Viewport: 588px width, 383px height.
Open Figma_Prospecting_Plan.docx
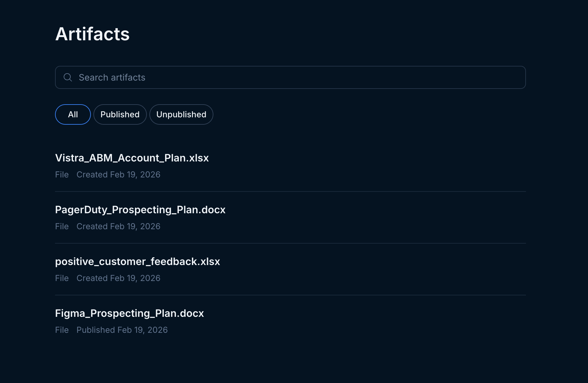(x=130, y=313)
